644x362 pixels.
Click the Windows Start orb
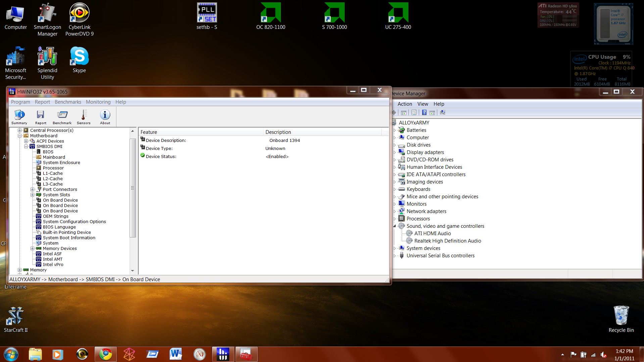tap(11, 354)
